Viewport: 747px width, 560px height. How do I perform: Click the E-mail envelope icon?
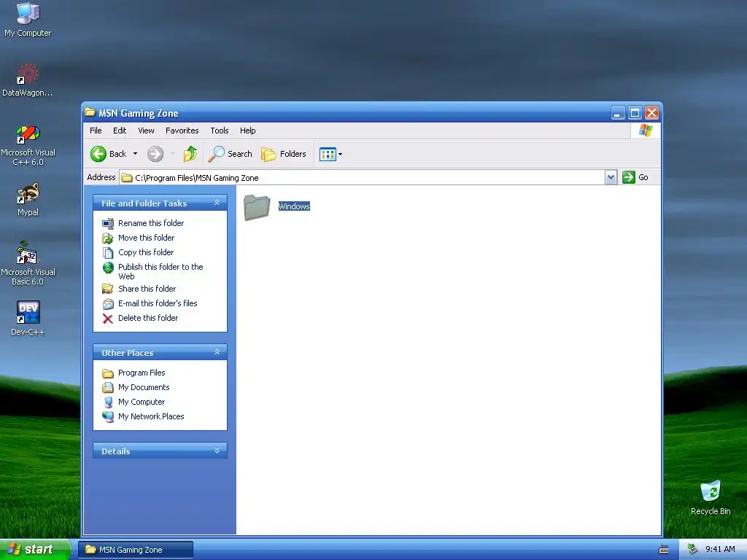pyautogui.click(x=108, y=304)
